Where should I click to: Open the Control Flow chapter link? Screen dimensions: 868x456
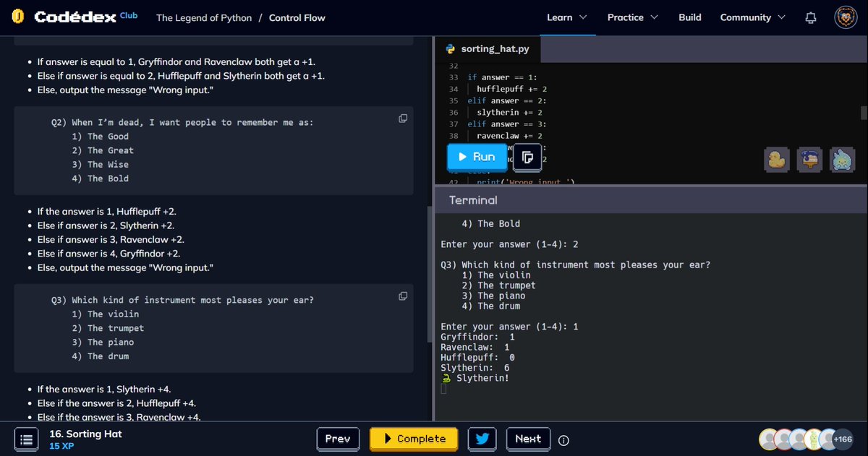(297, 17)
